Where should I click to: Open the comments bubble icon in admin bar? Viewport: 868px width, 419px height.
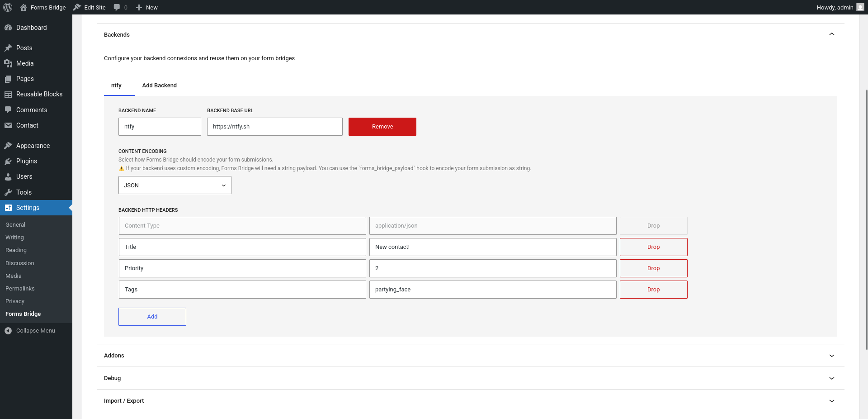[x=117, y=7]
